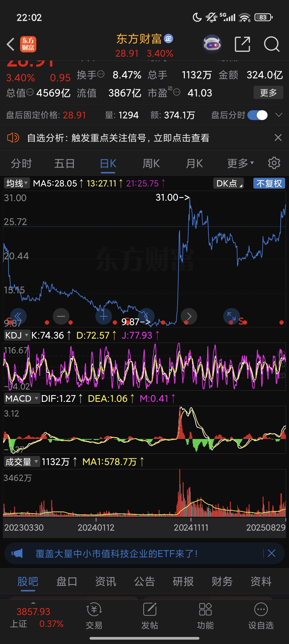Close the ETF promotion banner

click(x=271, y=554)
